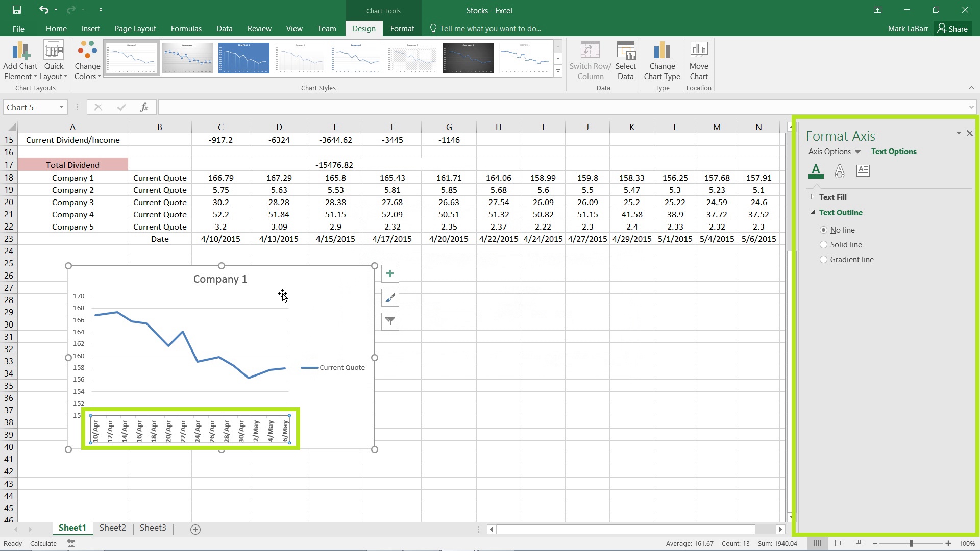Click the chart paintbrush style icon

390,297
